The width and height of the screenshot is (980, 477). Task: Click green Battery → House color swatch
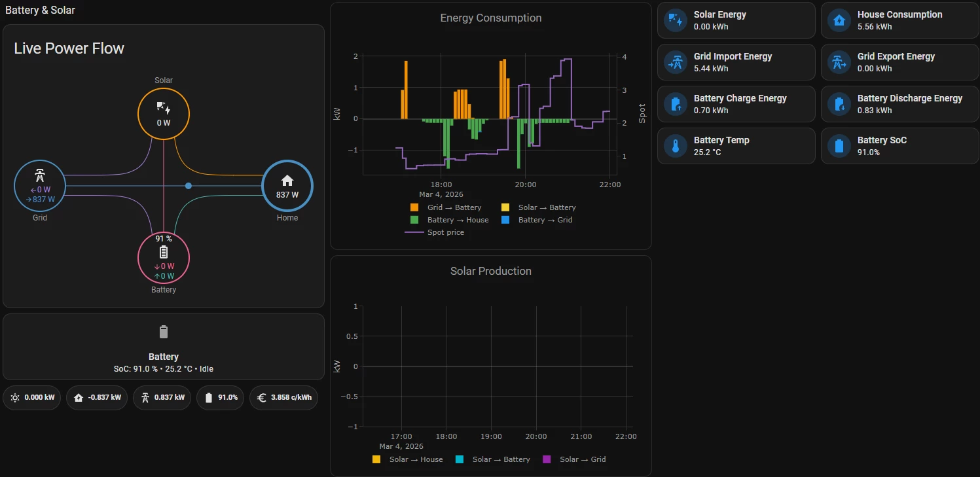[414, 220]
